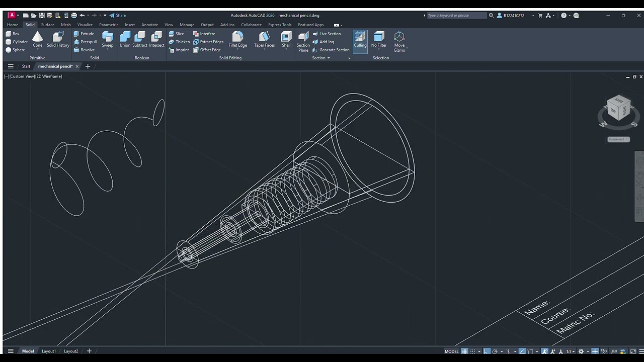This screenshot has width=644, height=362.
Task: Activate the Presspull tool
Action: coord(85,42)
